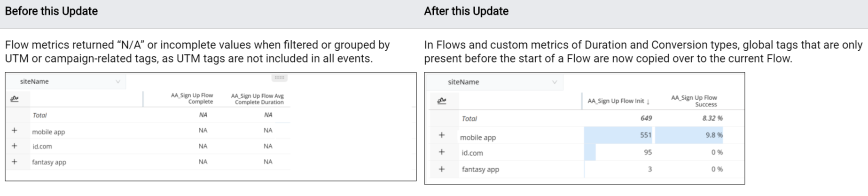The height and width of the screenshot is (196, 868).
Task: Expand mobile app row in Before table
Action: pyautogui.click(x=15, y=131)
